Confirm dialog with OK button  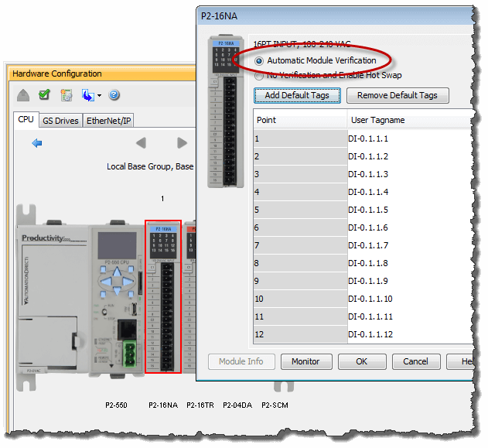tap(362, 362)
